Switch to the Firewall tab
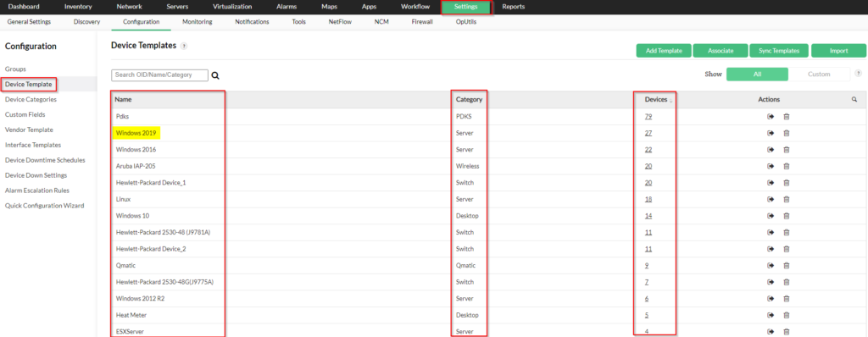The height and width of the screenshot is (337, 868). 422,22
